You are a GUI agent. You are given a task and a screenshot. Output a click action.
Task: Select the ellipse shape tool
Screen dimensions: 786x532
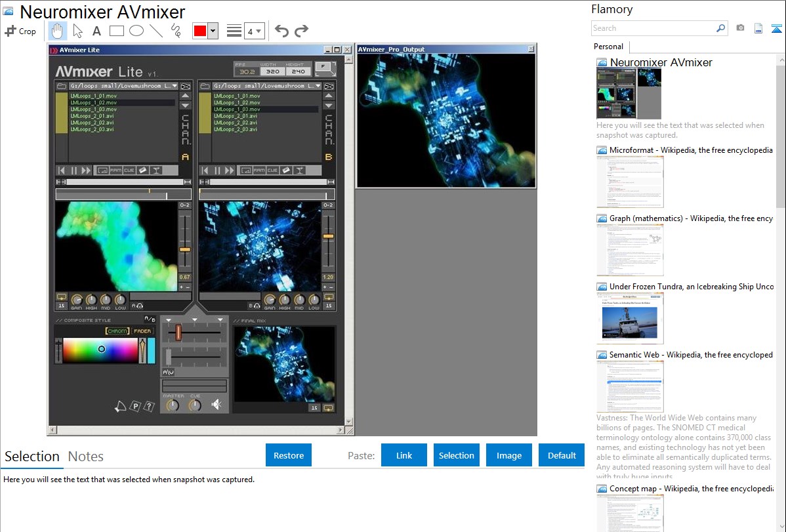136,31
